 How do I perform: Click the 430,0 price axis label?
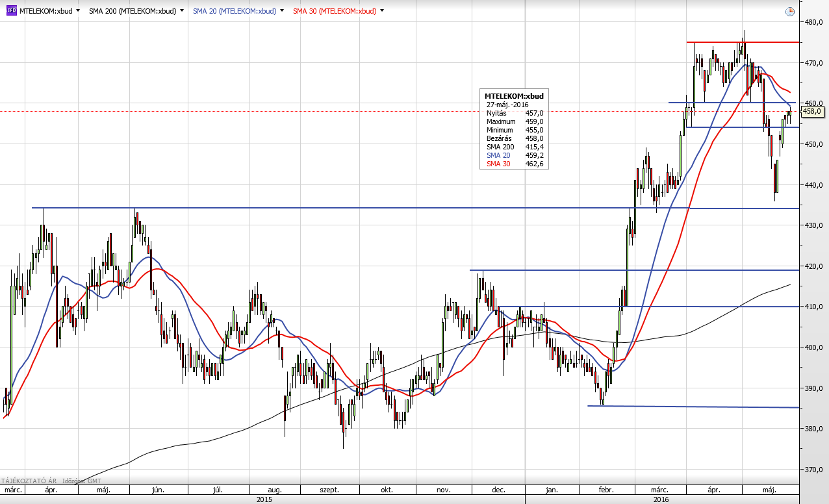tap(814, 225)
